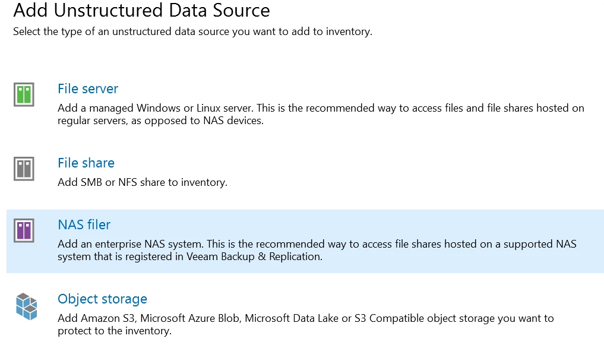Click the blue cubes Object storage icon
This screenshot has width=604, height=364.
26,305
